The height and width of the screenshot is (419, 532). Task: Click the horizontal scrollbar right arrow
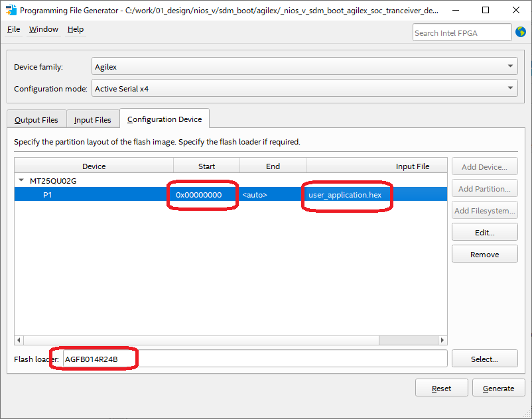coord(442,340)
